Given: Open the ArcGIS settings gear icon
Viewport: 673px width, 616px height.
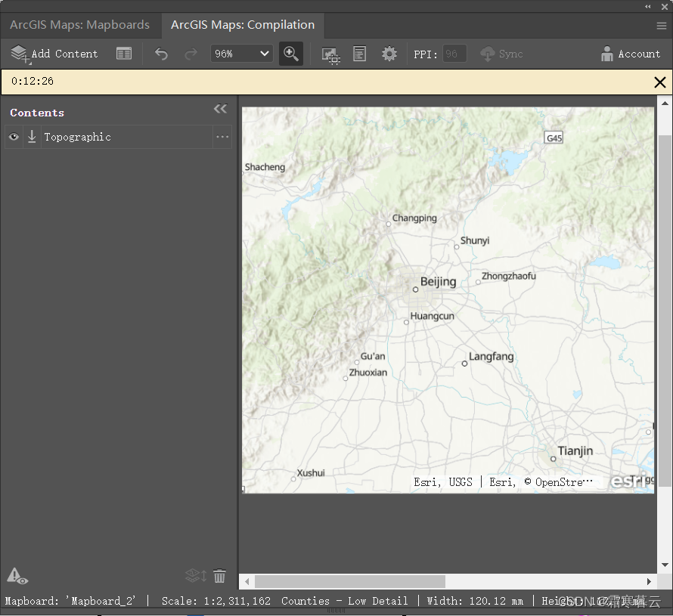Looking at the screenshot, I should (389, 54).
